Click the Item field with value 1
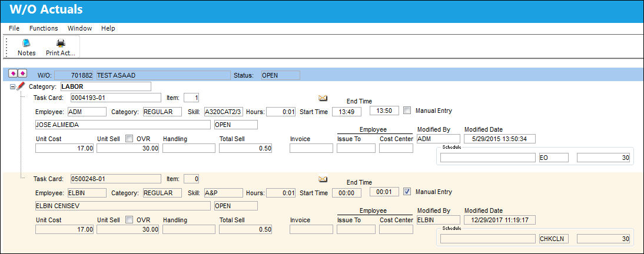This screenshot has width=644, height=254. tap(192, 98)
